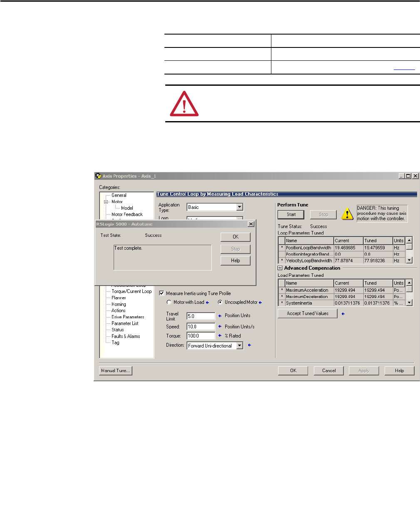Open the Application Type dropdown

(239, 207)
